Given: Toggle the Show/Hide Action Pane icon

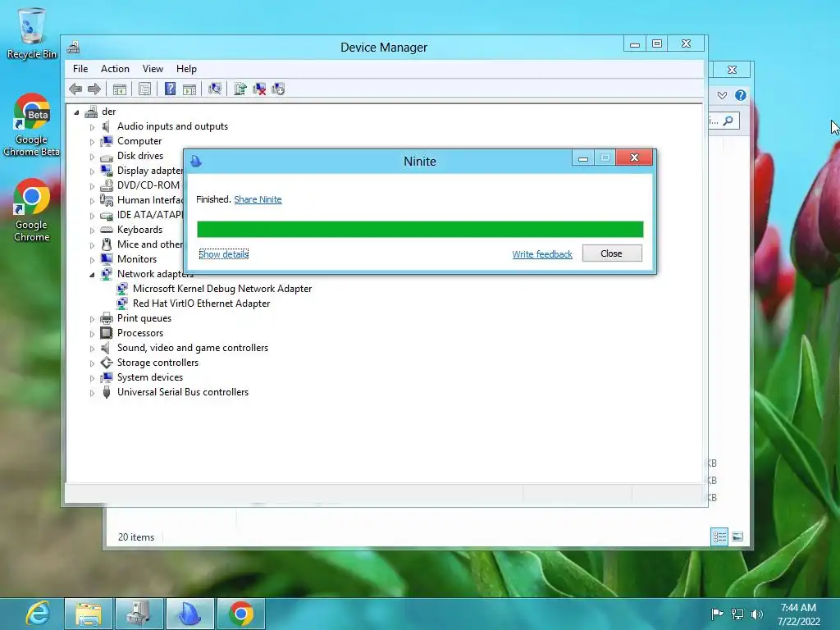Looking at the screenshot, I should pos(189,89).
